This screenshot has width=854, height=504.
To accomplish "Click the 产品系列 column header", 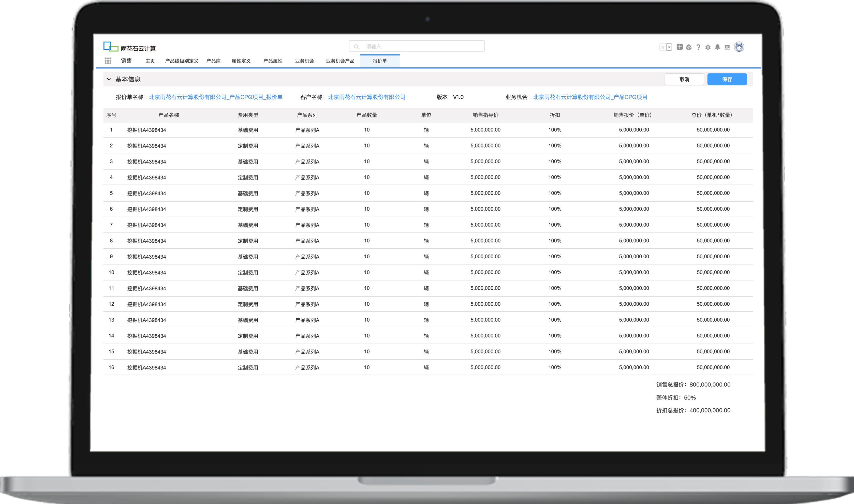I will coord(307,115).
